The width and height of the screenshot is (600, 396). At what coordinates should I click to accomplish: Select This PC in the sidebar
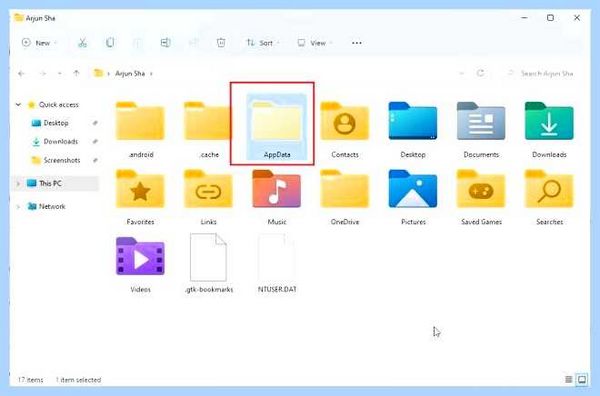(x=50, y=184)
